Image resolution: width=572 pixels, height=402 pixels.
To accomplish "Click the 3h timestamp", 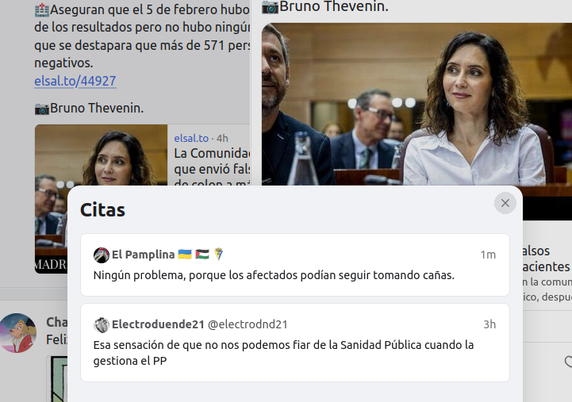I will 490,324.
